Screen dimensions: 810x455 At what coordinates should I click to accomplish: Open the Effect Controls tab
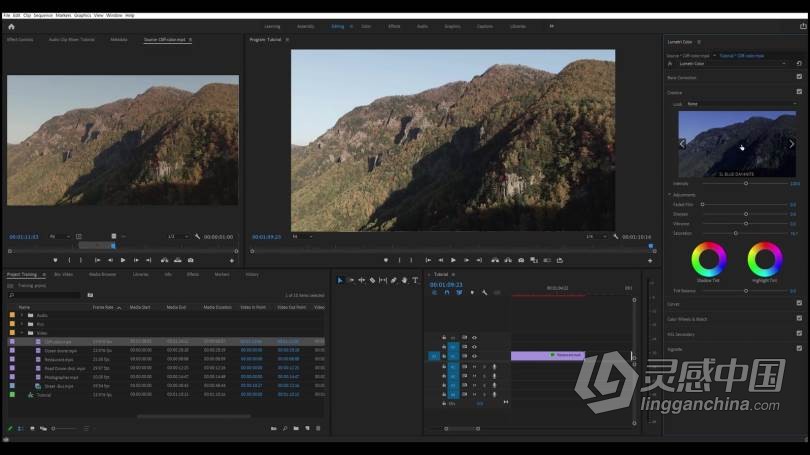pyautogui.click(x=20, y=40)
